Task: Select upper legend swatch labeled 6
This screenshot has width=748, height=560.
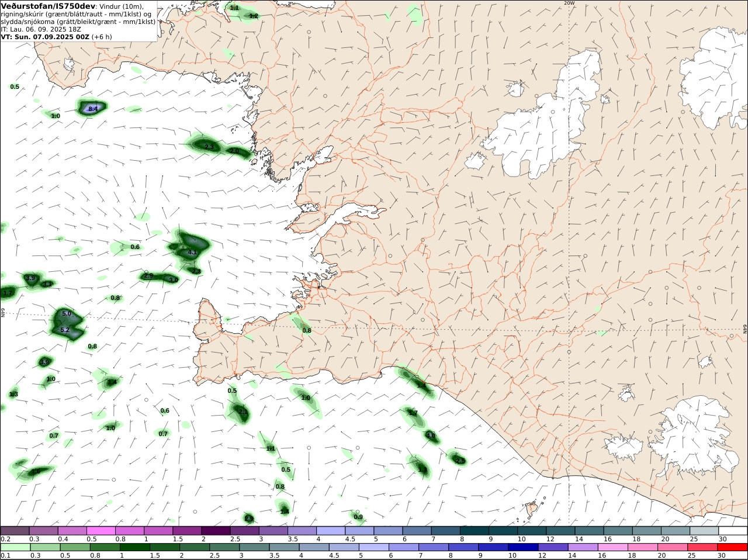Action: [x=417, y=530]
